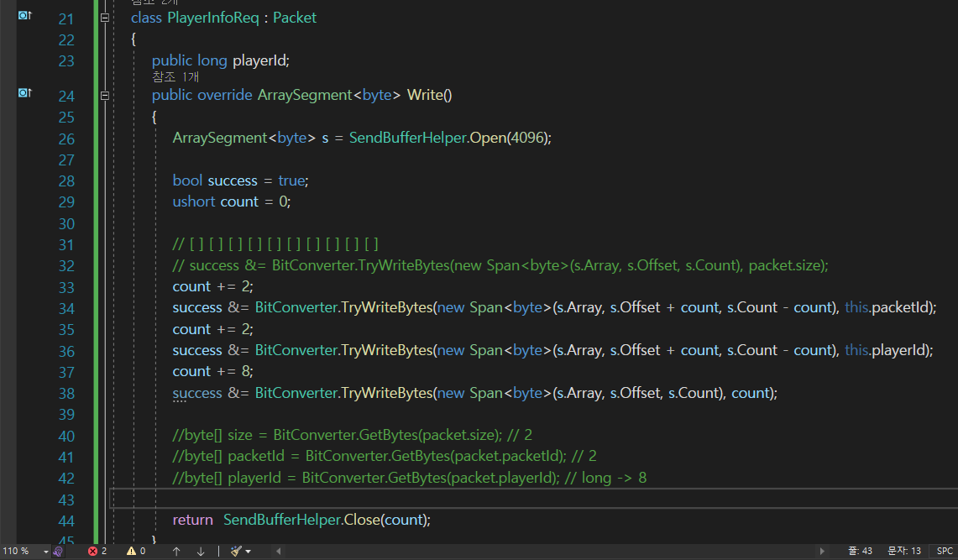958x560 pixels.
Task: Run Code Cleanup with the broom icon
Action: coord(236,551)
